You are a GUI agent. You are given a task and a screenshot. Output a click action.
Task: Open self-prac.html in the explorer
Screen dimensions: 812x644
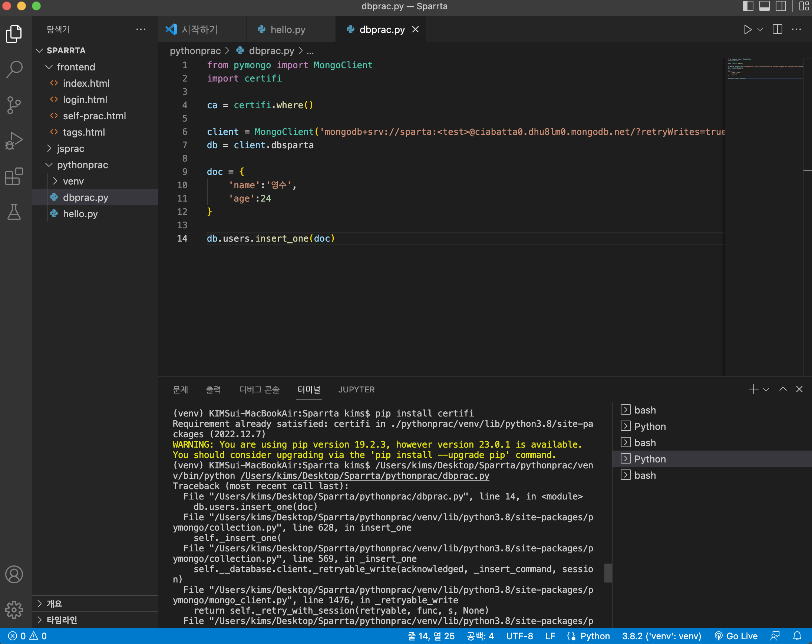coord(95,116)
